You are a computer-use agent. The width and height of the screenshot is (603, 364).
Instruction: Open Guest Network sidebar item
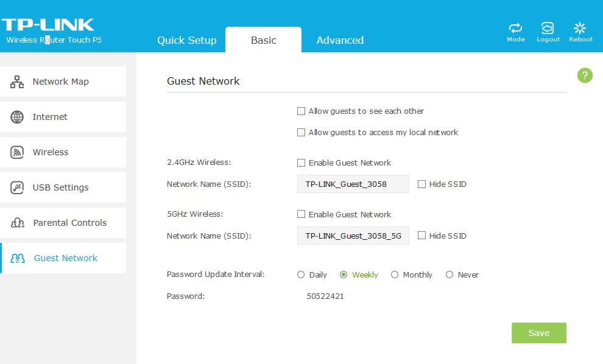(x=63, y=258)
